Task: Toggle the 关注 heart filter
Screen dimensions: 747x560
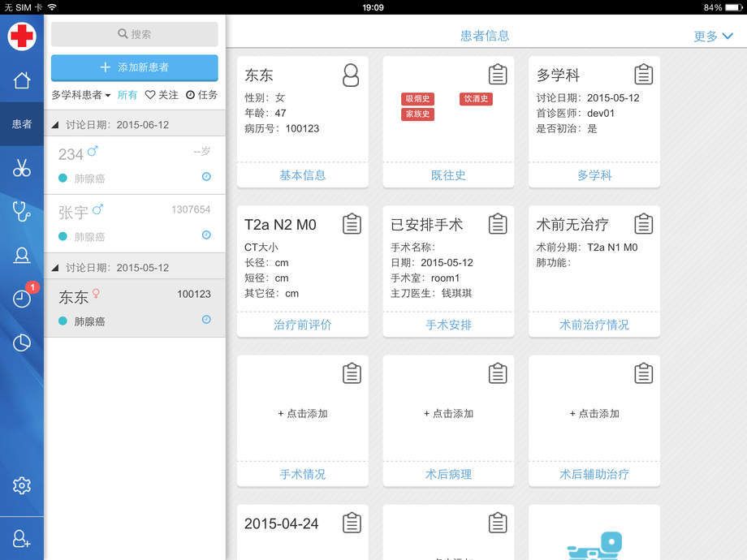Action: pos(162,95)
